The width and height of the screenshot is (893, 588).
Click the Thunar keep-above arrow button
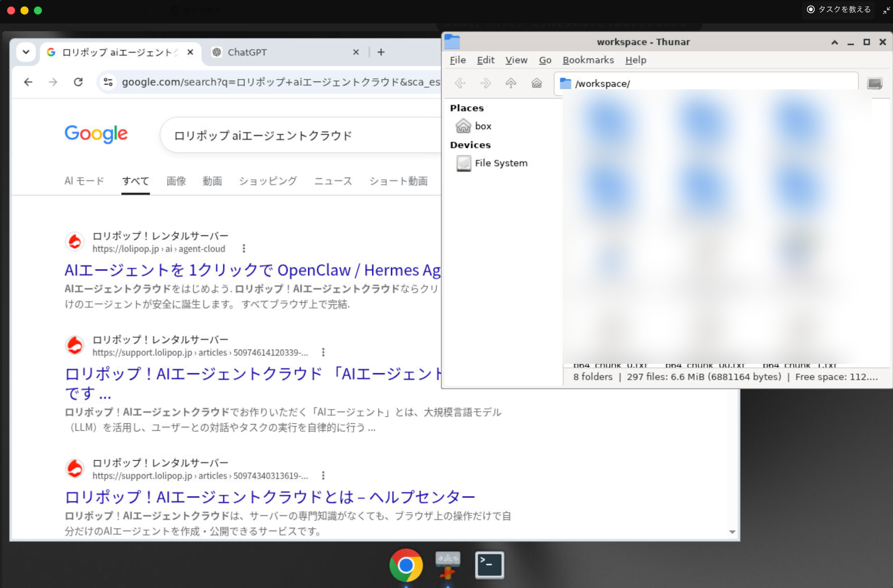click(x=835, y=42)
